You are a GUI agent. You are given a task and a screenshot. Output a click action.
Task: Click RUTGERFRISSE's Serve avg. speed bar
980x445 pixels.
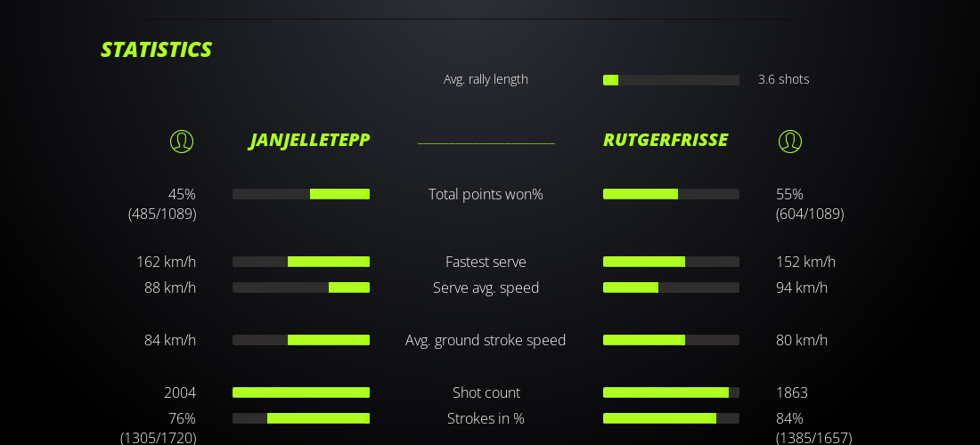click(671, 287)
